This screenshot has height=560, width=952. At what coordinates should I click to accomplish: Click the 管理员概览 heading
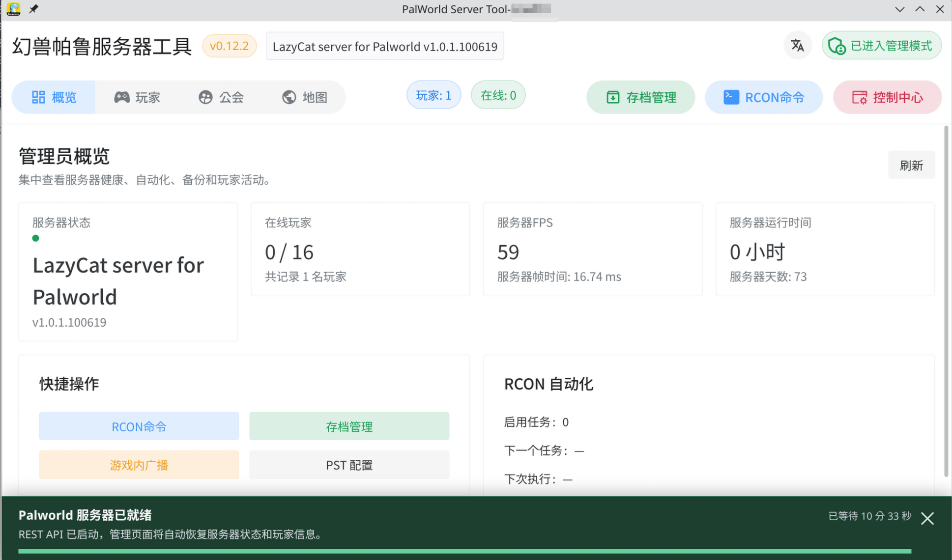click(64, 156)
